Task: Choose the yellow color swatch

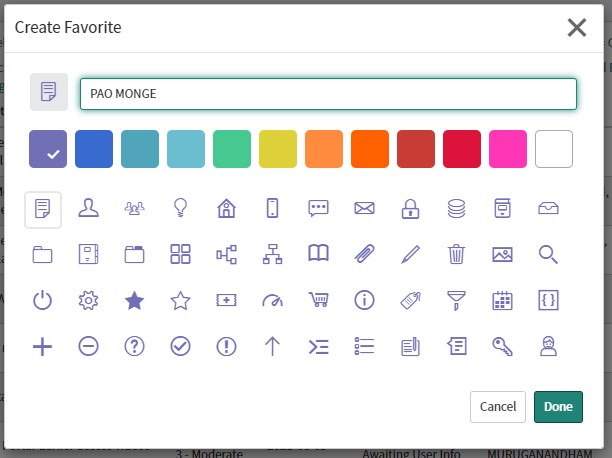Action: [x=278, y=149]
